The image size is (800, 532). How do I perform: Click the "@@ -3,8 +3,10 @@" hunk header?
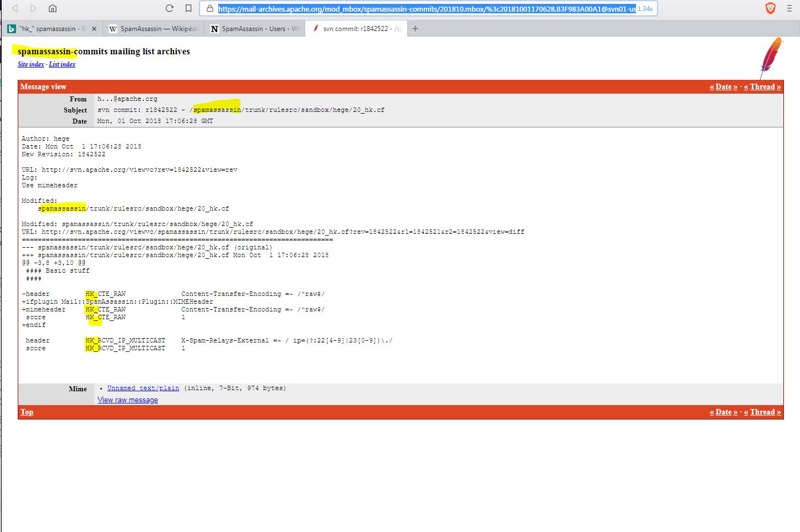54,263
